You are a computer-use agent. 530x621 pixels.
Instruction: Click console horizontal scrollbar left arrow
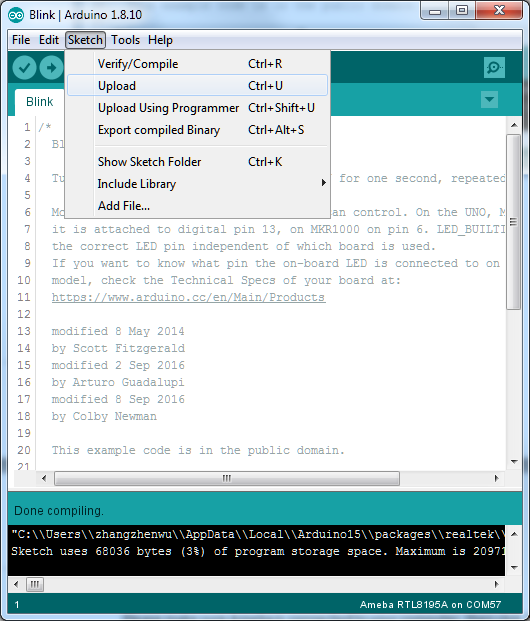click(x=16, y=584)
